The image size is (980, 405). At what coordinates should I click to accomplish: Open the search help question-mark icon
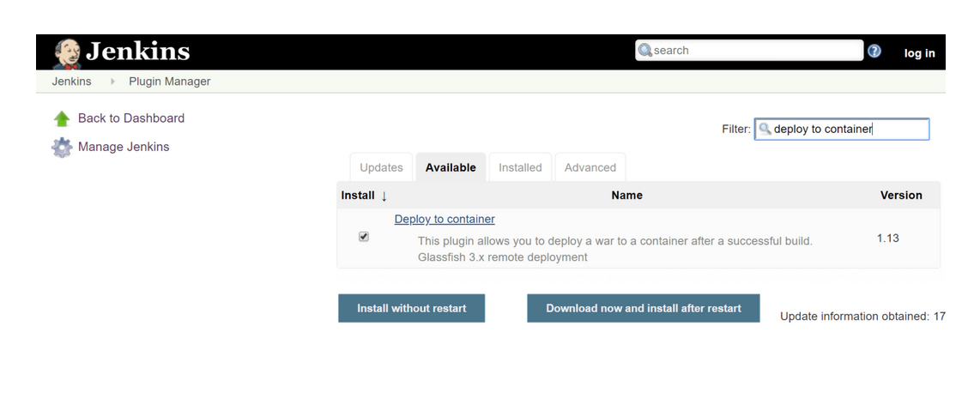(x=874, y=51)
